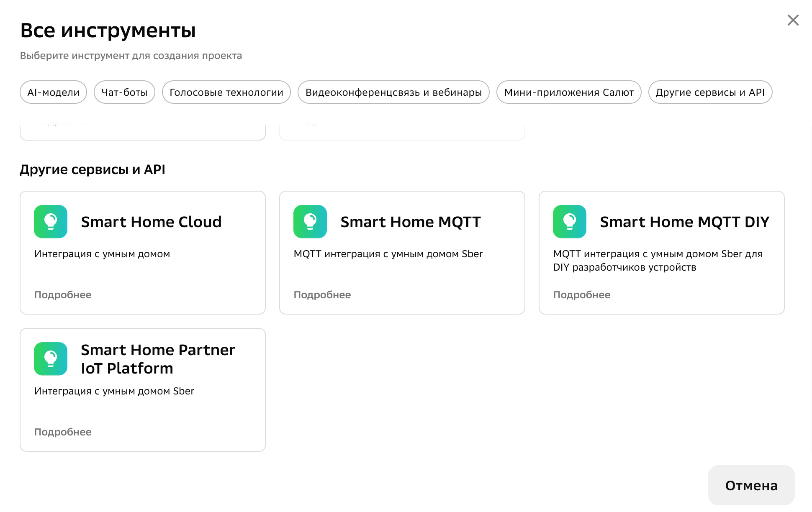Click the Отмена button
Image resolution: width=812 pixels, height=512 pixels.
coord(751,485)
